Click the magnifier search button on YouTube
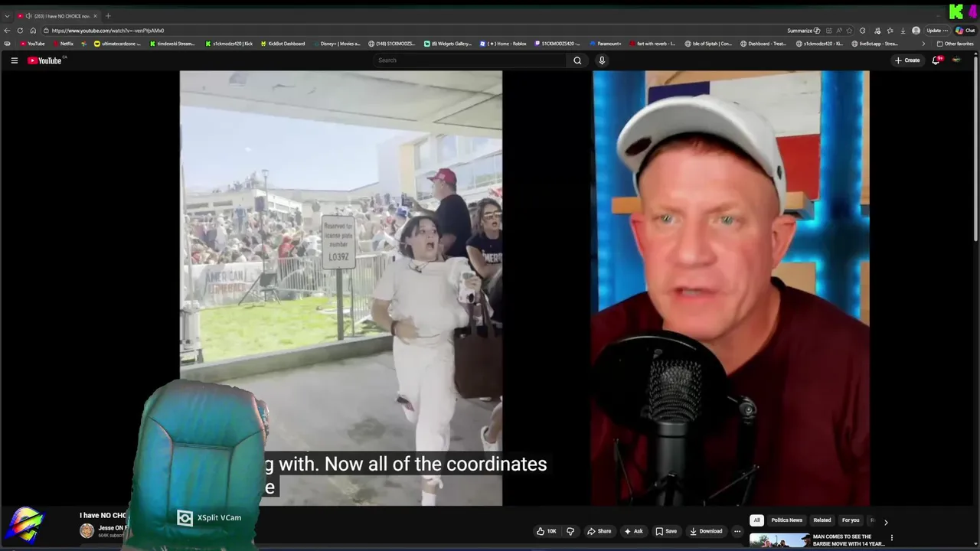The width and height of the screenshot is (980, 551). [577, 60]
